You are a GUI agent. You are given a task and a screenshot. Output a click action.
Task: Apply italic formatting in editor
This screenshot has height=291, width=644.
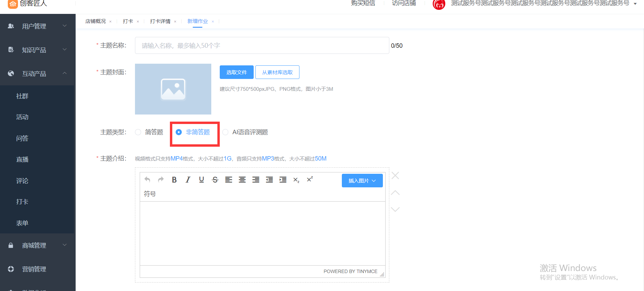pyautogui.click(x=188, y=180)
